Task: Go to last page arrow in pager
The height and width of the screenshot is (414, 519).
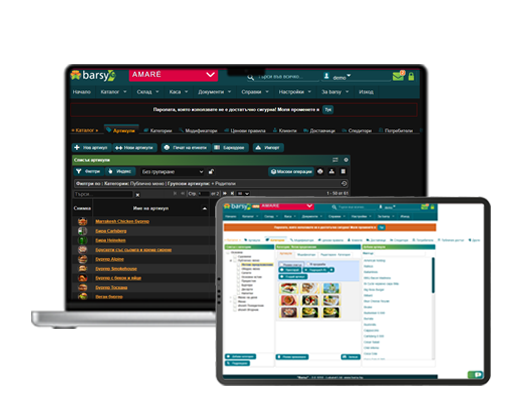Action: tap(232, 193)
